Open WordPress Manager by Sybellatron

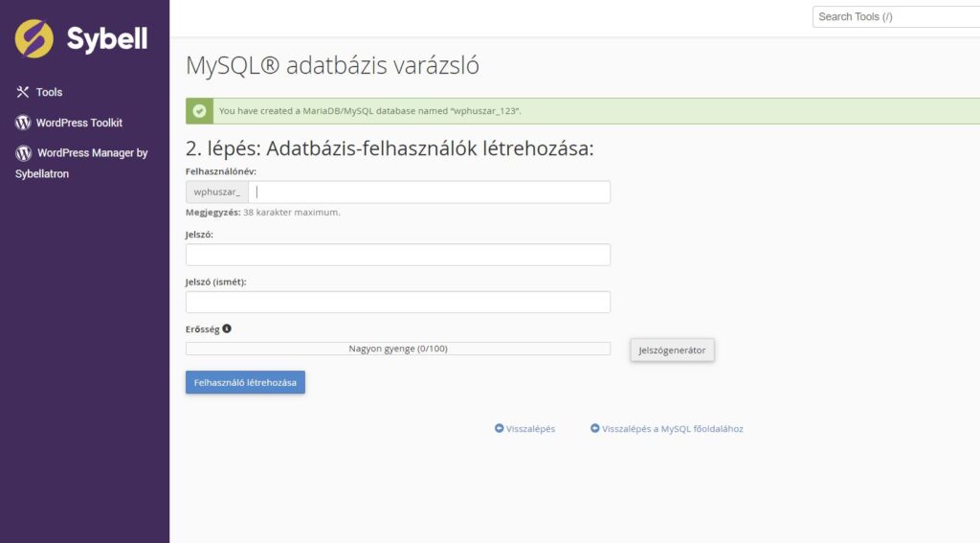pos(81,163)
